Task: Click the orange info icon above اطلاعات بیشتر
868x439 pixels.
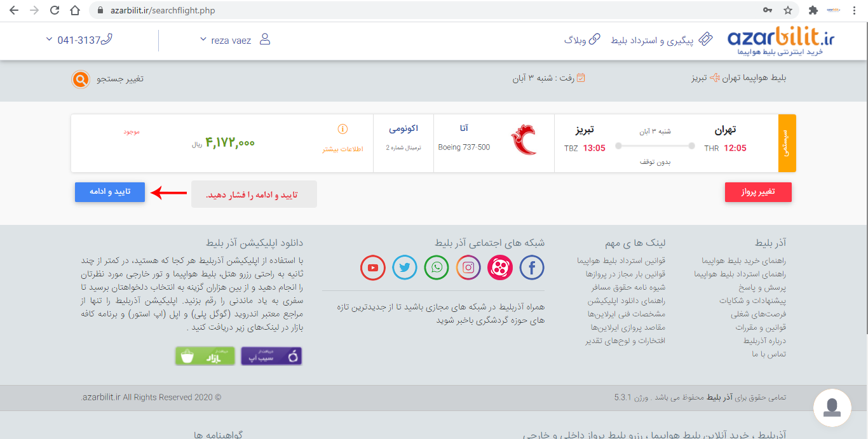Action: pos(342,130)
